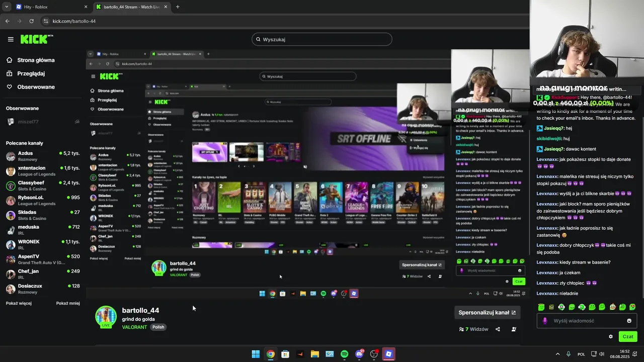Open Chrome tab search dropdown
The height and width of the screenshot is (362, 644).
[x=7, y=7]
